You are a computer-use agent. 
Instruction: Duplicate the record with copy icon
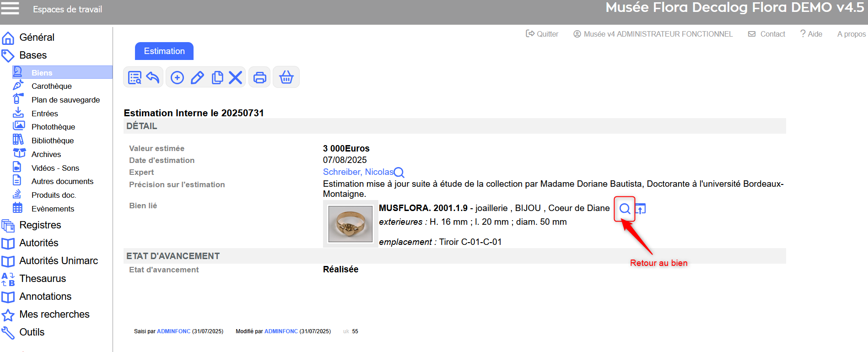pos(217,77)
